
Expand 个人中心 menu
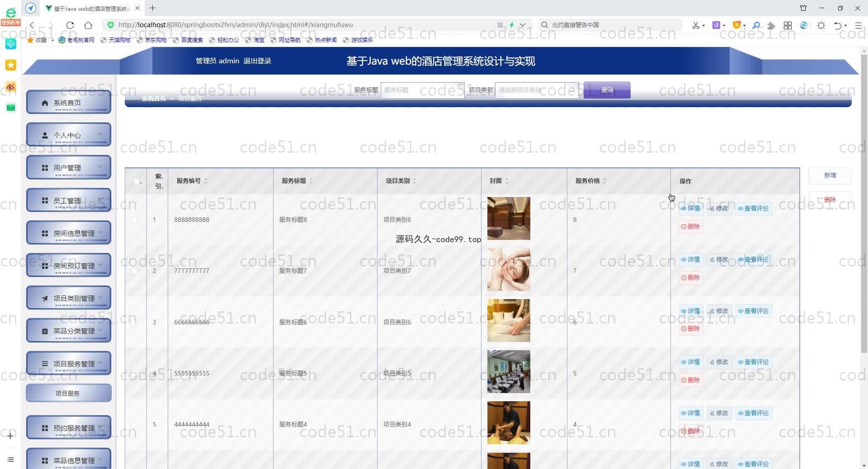(x=69, y=135)
